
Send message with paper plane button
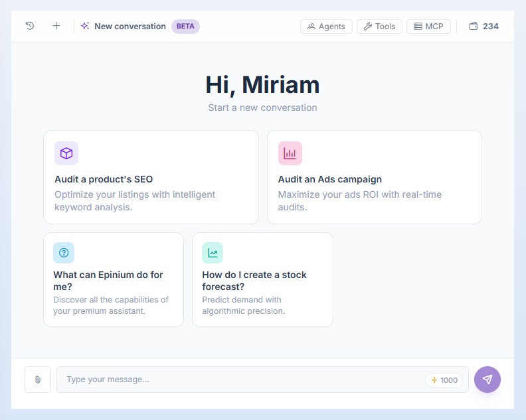[487, 380]
